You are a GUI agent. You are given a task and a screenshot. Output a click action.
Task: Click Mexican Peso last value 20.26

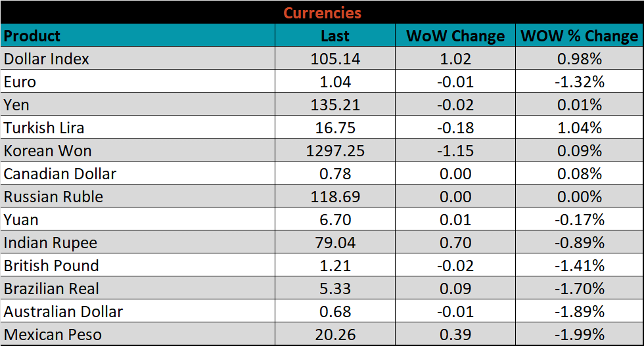(x=335, y=335)
